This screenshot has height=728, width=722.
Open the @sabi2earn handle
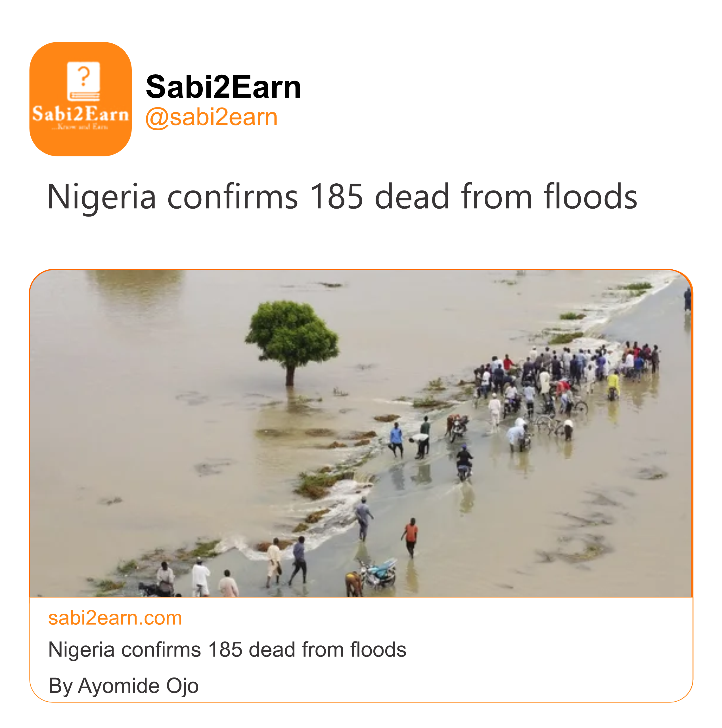tap(211, 117)
